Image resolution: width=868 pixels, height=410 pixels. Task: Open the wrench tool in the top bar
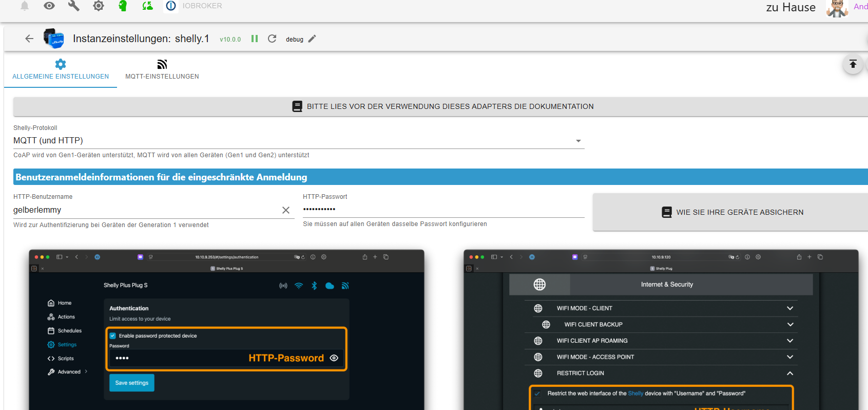click(x=74, y=6)
